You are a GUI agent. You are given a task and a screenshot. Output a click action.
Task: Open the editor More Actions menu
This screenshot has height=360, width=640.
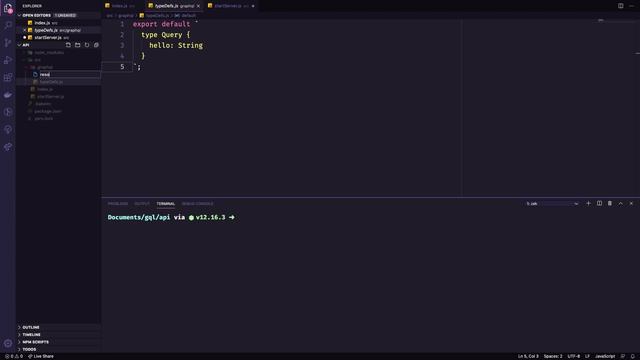click(631, 6)
